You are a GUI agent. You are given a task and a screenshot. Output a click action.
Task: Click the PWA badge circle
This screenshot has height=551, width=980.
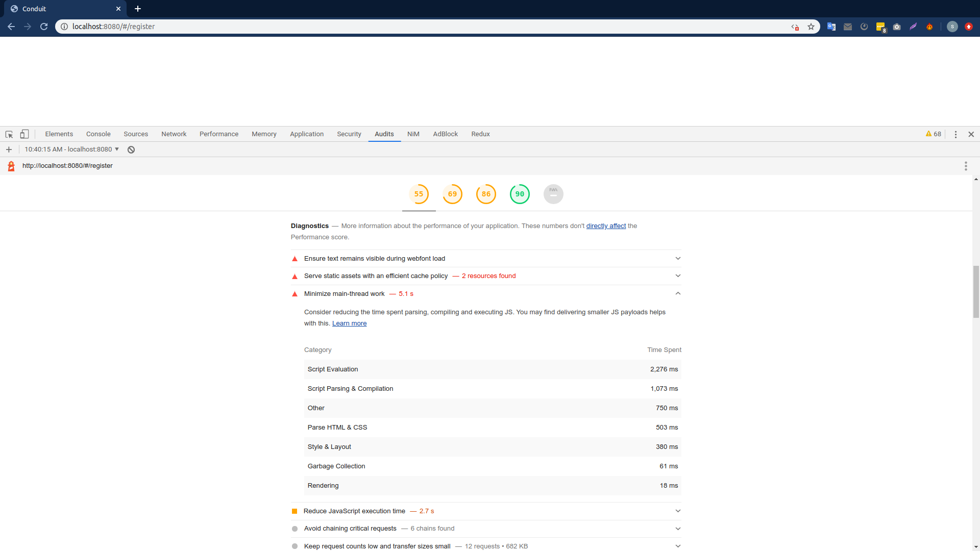pyautogui.click(x=553, y=194)
